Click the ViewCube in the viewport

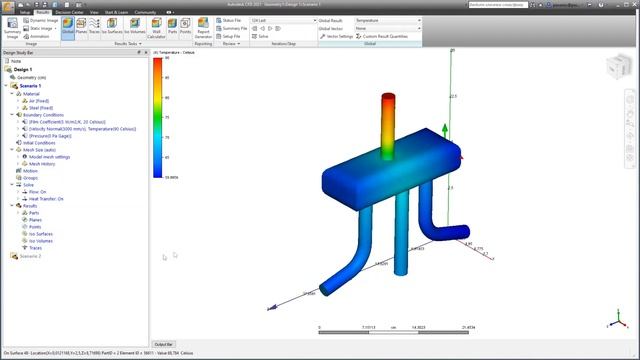619,67
